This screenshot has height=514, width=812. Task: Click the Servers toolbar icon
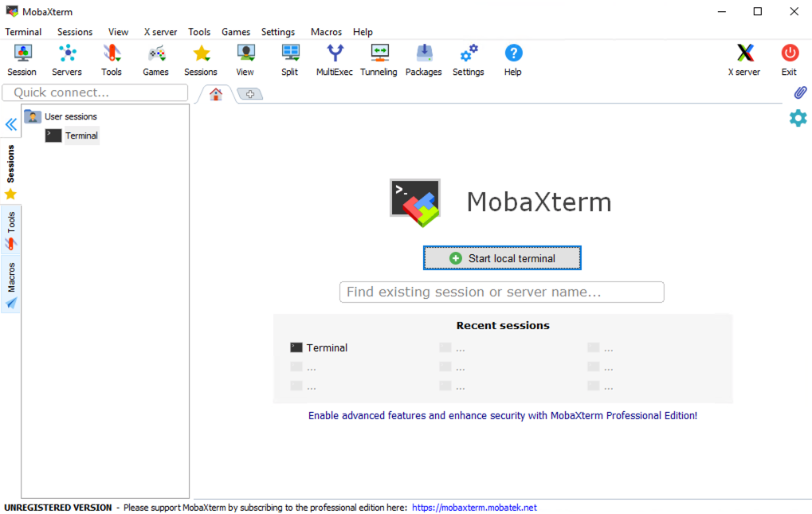point(67,56)
